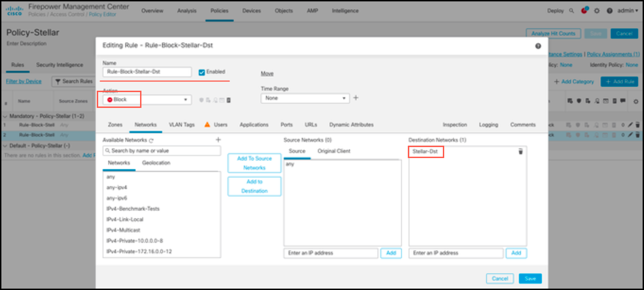This screenshot has height=290, width=644.
Task: Open the Logging tab
Action: click(x=488, y=125)
